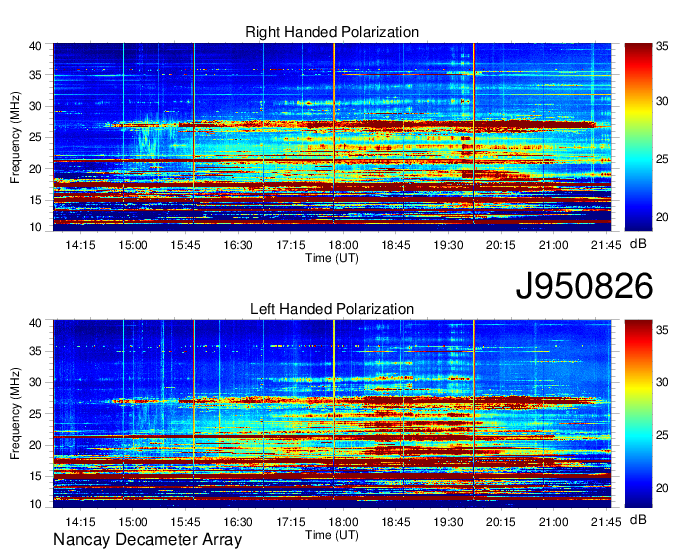Click the "Right Handed Polarization" plot title
The height and width of the screenshot is (552, 680).
click(x=332, y=32)
